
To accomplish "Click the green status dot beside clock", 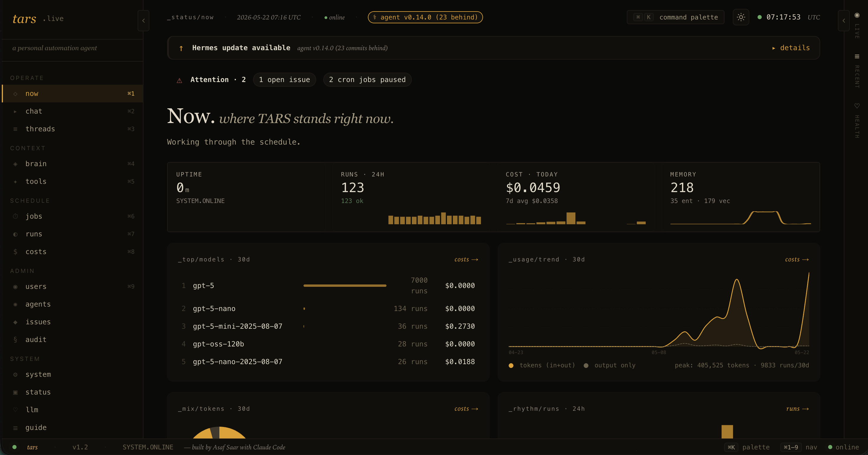I will click(x=759, y=17).
